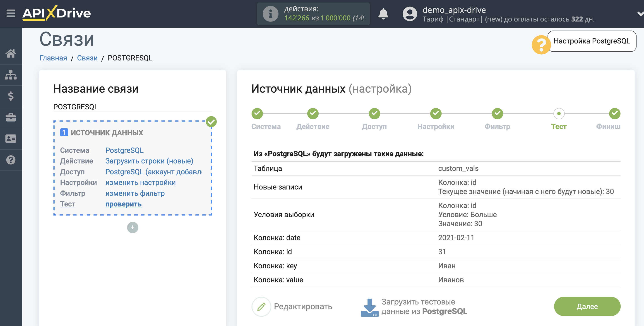Open billing dollar sidebar icon
644x326 pixels.
point(11,96)
